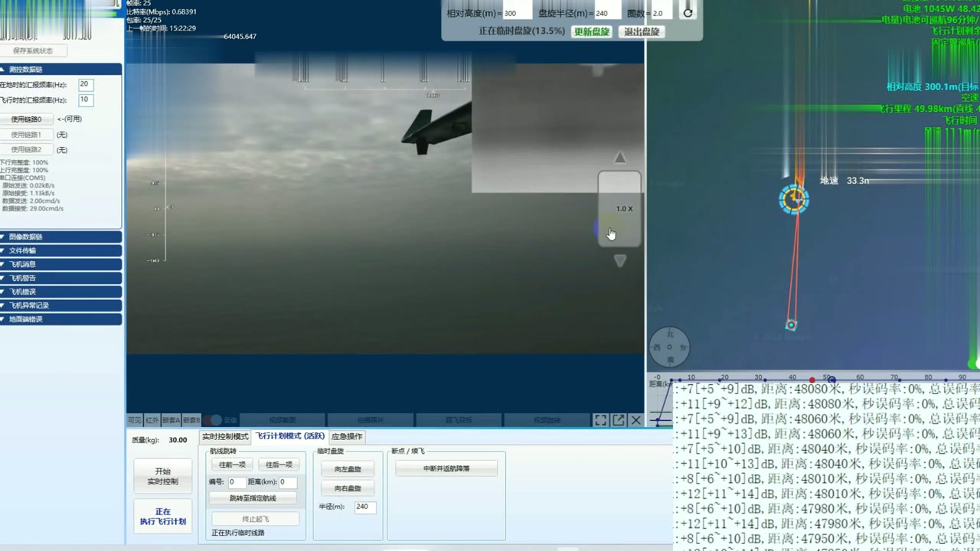Enter fullscreen with the video expand icon
Screen dimensions: 980x551
click(601, 420)
